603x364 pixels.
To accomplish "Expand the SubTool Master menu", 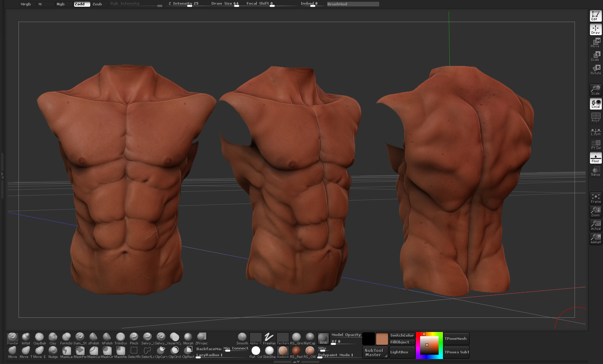I will coord(375,352).
